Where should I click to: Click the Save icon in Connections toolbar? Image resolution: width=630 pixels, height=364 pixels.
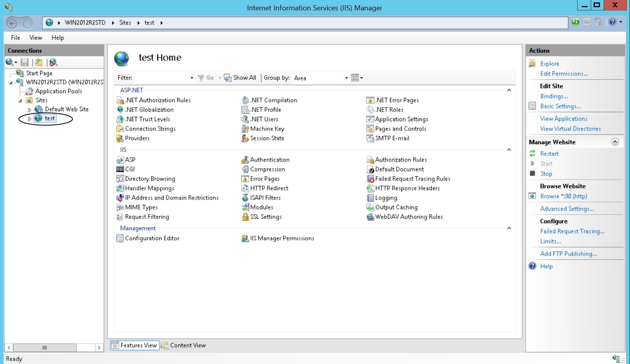tap(25, 62)
